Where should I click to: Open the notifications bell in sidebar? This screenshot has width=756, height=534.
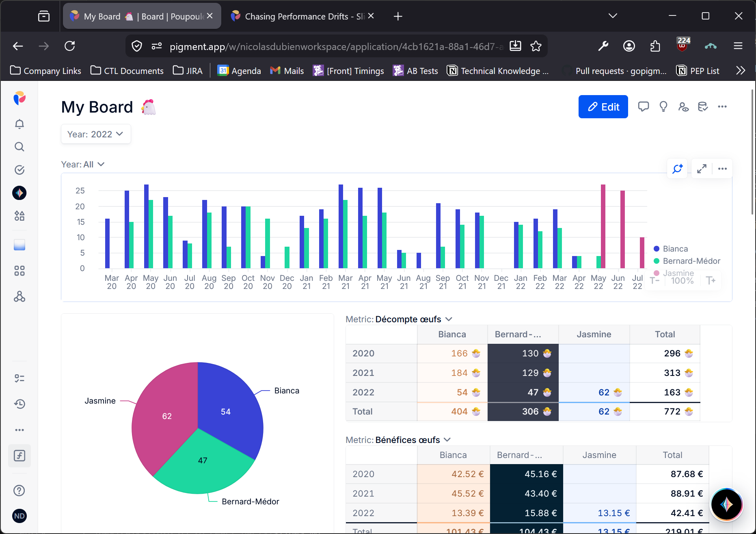[x=19, y=124]
